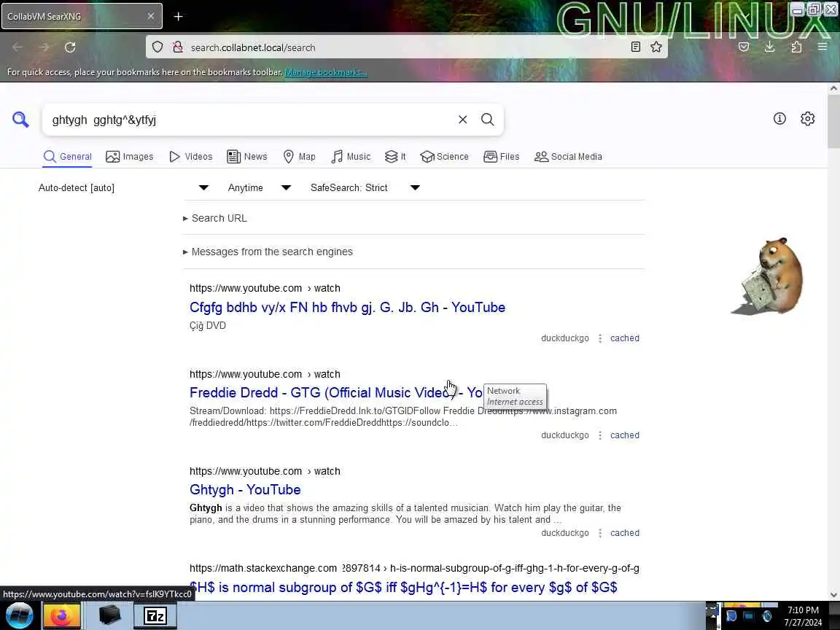The image size is (840, 630).
Task: Open the SearXNG about info icon
Action: 779,118
